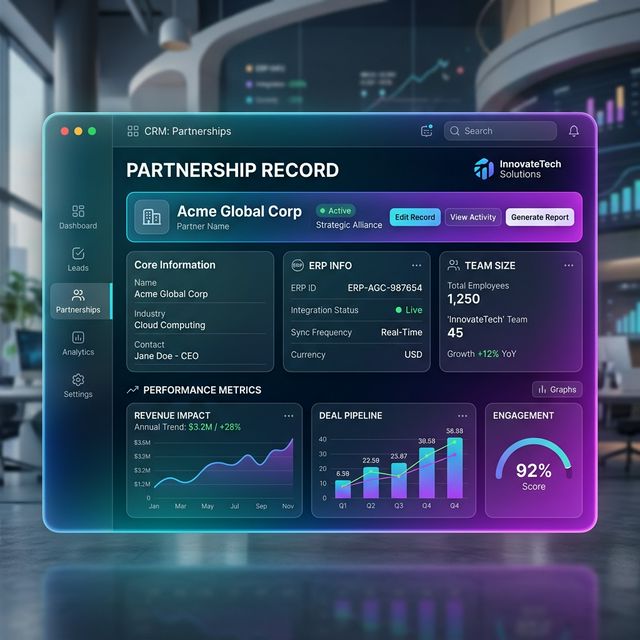The image size is (640, 640).
Task: Click the $3.2M / +28% annual trend
Action: 214,427
